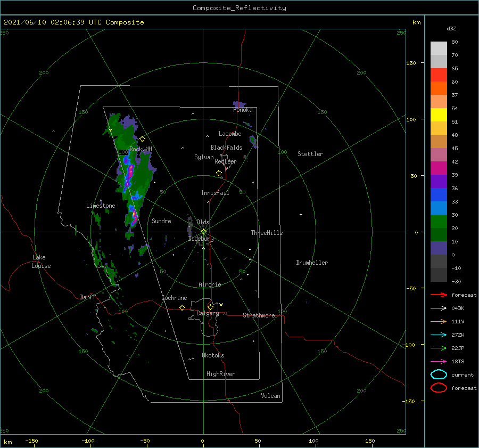479x448 pixels.
Task: Click the Stettler city label
Action: click(310, 154)
